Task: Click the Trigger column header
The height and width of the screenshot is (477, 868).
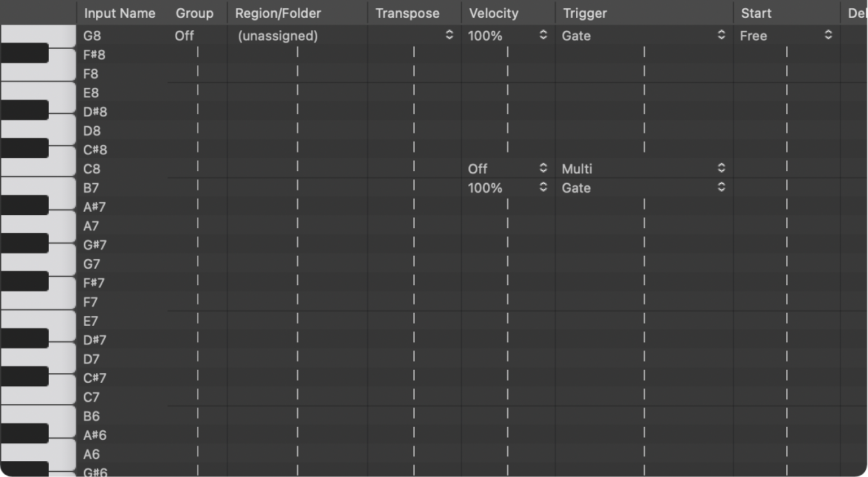Action: coord(584,13)
